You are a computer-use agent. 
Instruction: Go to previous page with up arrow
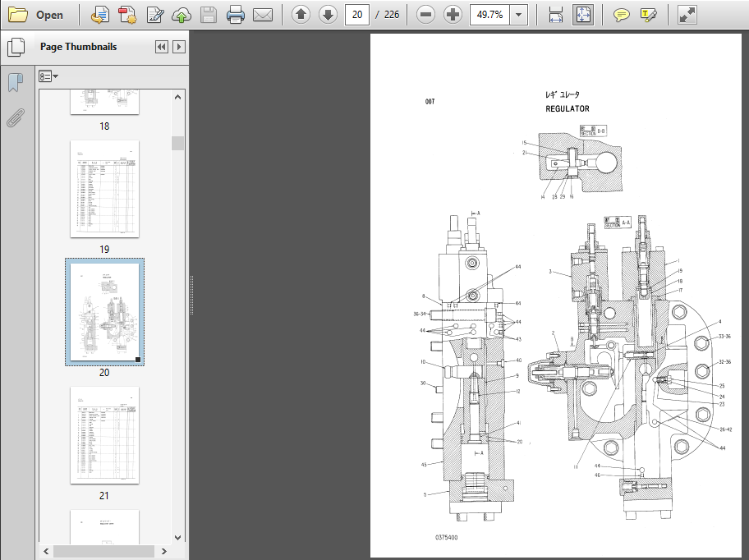[301, 15]
